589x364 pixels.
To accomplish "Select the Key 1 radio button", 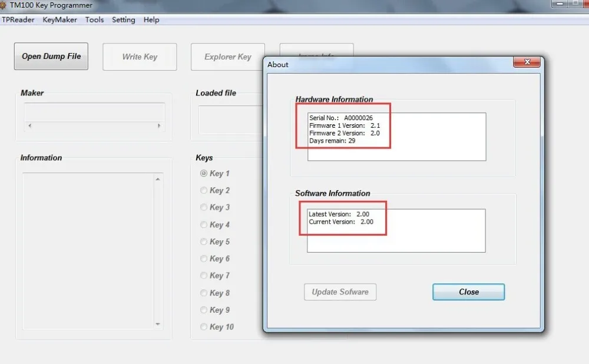I will [204, 173].
